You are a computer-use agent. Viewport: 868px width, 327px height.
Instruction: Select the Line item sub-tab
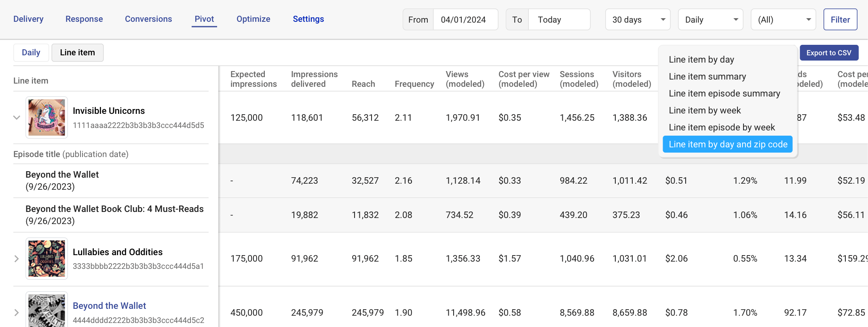click(x=78, y=52)
